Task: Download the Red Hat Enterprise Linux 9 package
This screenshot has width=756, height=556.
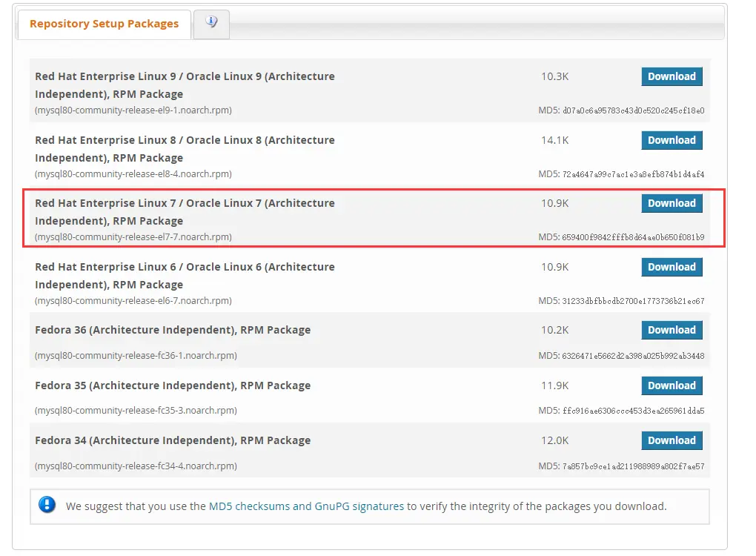Action: pyautogui.click(x=672, y=76)
